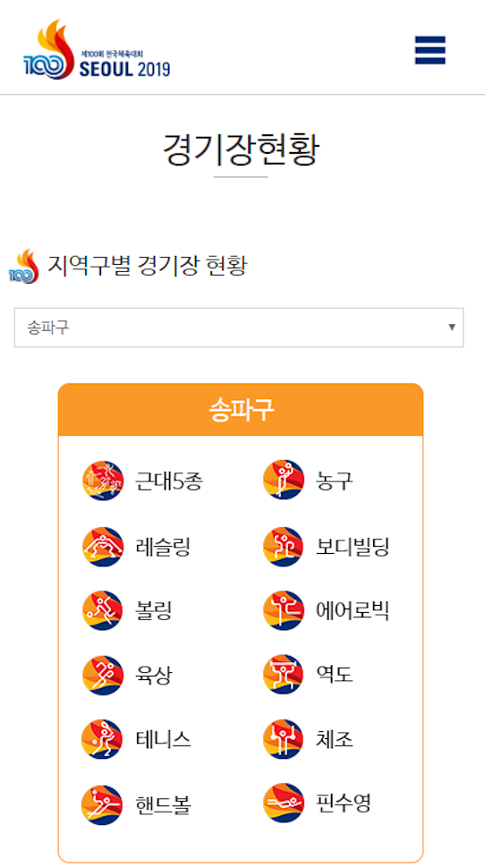Click the bodybuilding (보디빌딩) icon
Viewport: 485px width, 868px height.
pos(284,547)
